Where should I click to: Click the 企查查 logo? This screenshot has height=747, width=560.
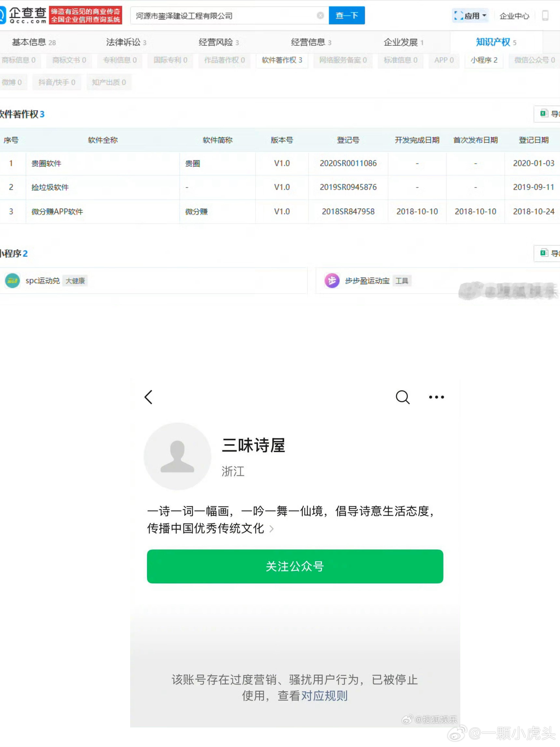pos(24,15)
